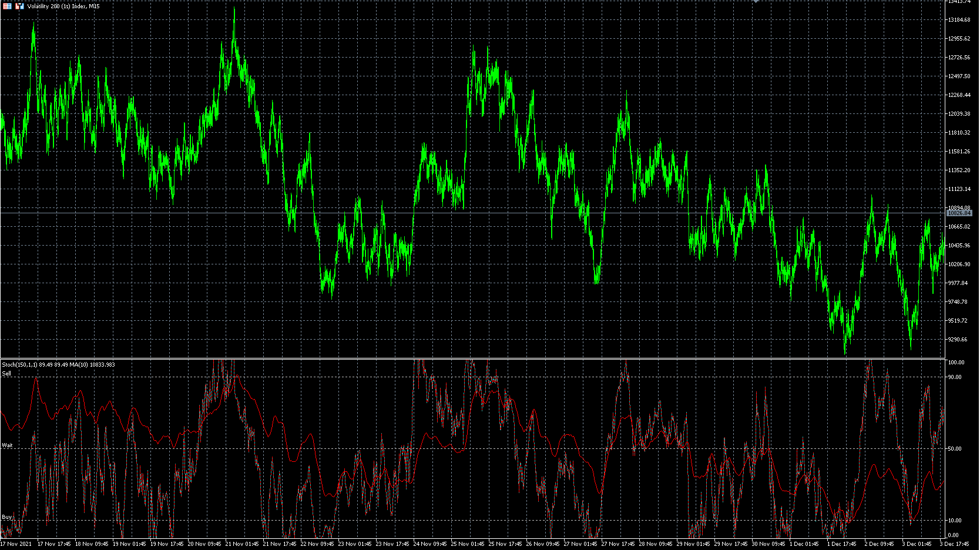This screenshot has width=980, height=550.
Task: Click stochastic scale value 90.00
Action: tap(955, 377)
